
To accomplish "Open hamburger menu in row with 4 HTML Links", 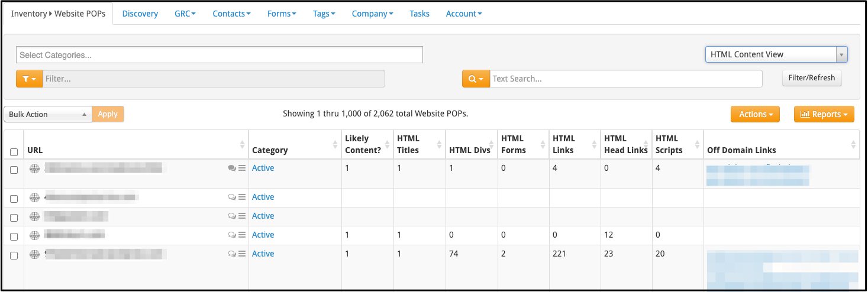I will (241, 168).
